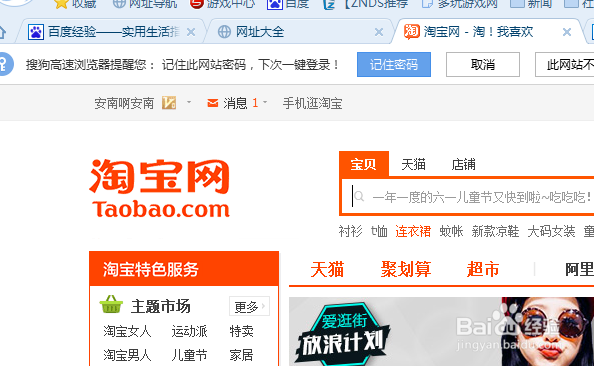This screenshot has height=366, width=594.
Task: Open the 百度 bookmark in favorites bar
Action: point(288,4)
